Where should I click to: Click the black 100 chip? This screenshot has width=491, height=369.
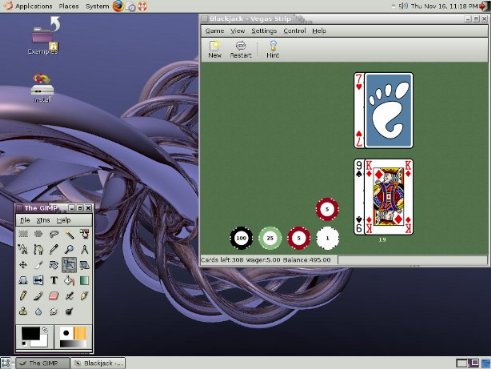241,238
